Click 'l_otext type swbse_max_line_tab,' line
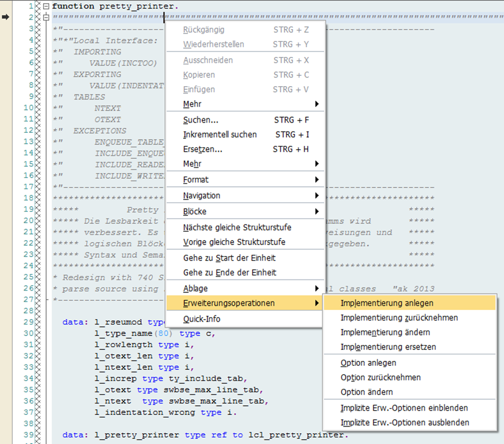Screen dimensions: 504x444 [x=179, y=389]
